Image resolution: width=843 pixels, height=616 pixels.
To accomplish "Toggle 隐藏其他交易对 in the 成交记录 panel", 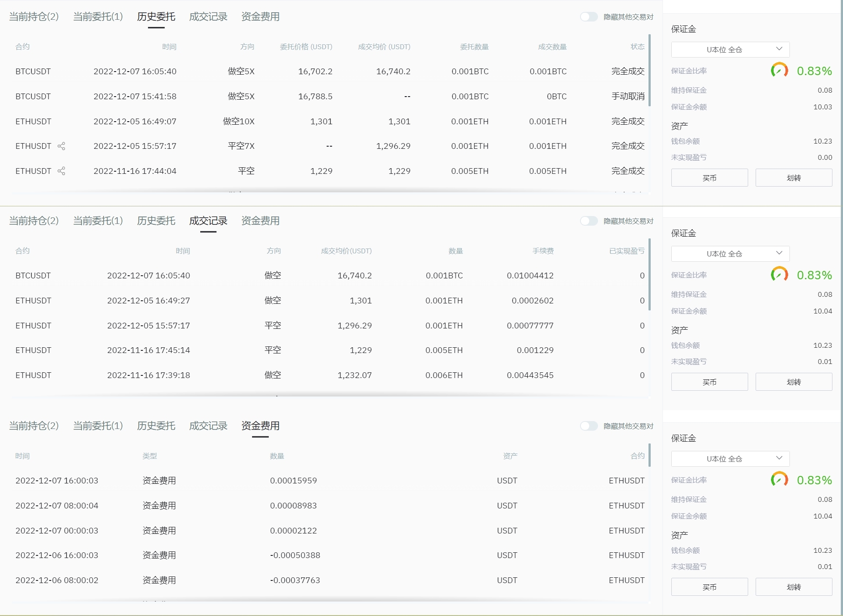I will tap(589, 221).
